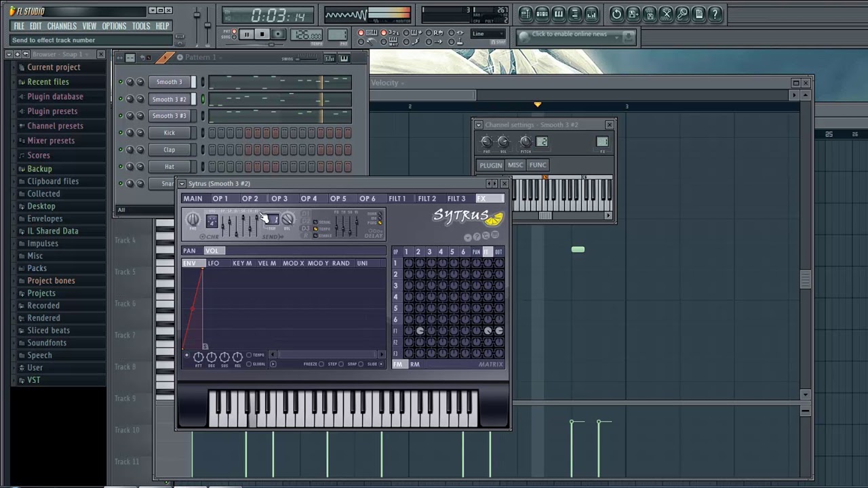Click the Sytrus help question icon
This screenshot has width=868, height=488.
(x=477, y=237)
